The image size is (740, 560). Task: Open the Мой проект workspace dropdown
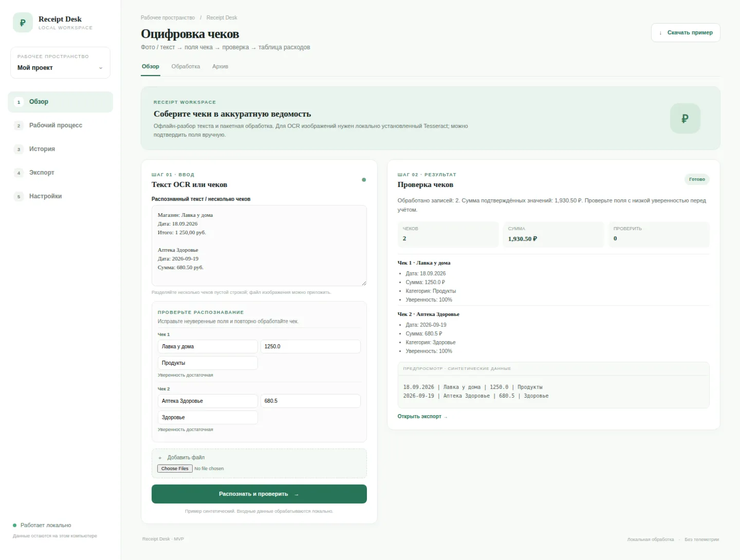pos(61,63)
